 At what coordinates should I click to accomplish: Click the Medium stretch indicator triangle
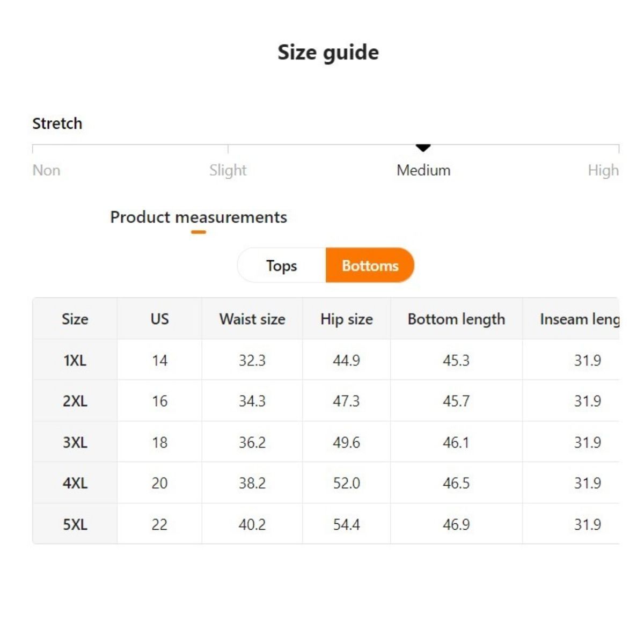(423, 148)
